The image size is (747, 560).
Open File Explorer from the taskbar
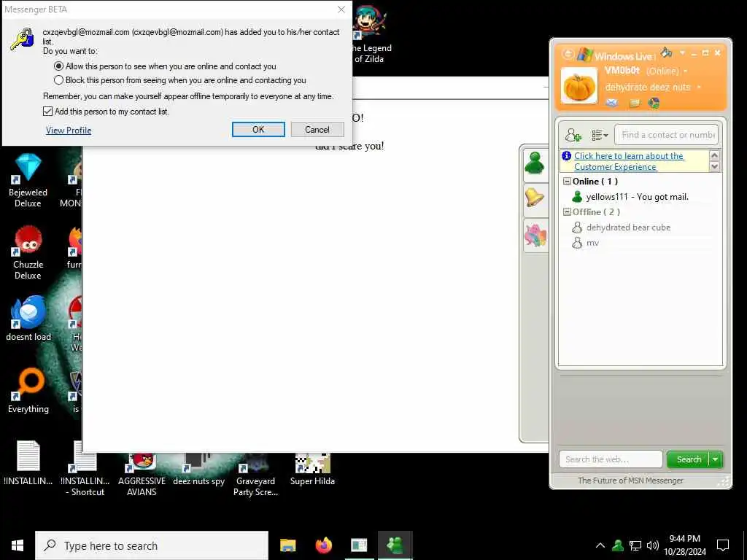[287, 545]
